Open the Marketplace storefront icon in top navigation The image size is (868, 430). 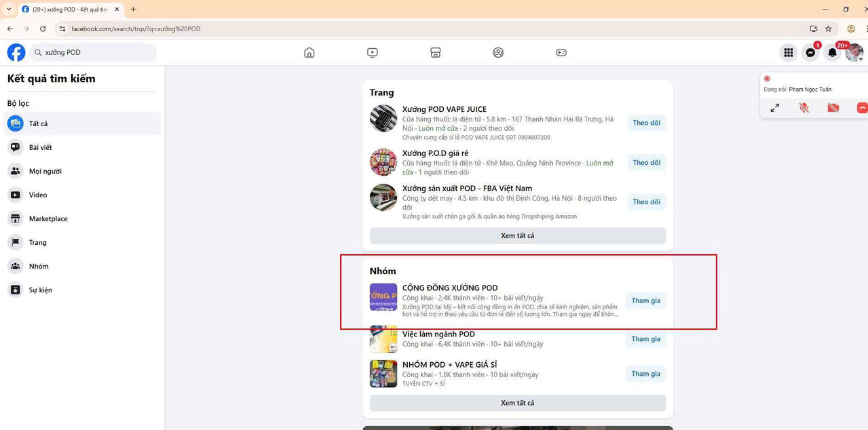(x=436, y=52)
